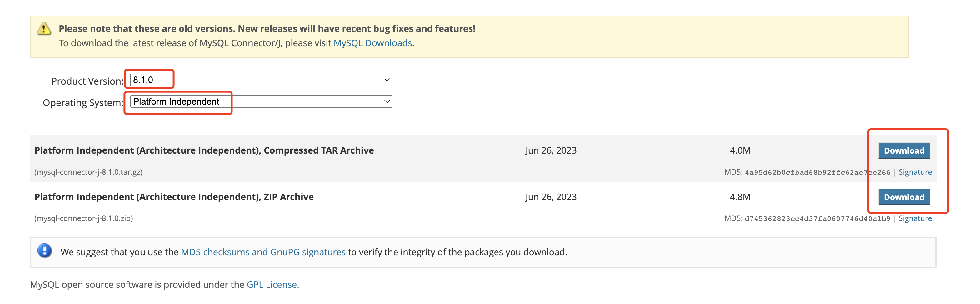Click the 4.8M file size
This screenshot has width=980, height=304.
pos(740,197)
